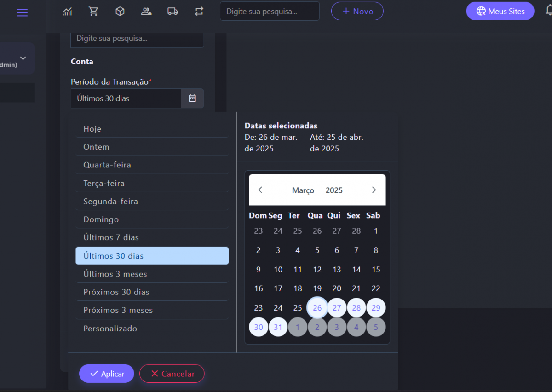Screen dimensions: 552x392
Task: Open the hamburger menu icon
Action: point(22,12)
